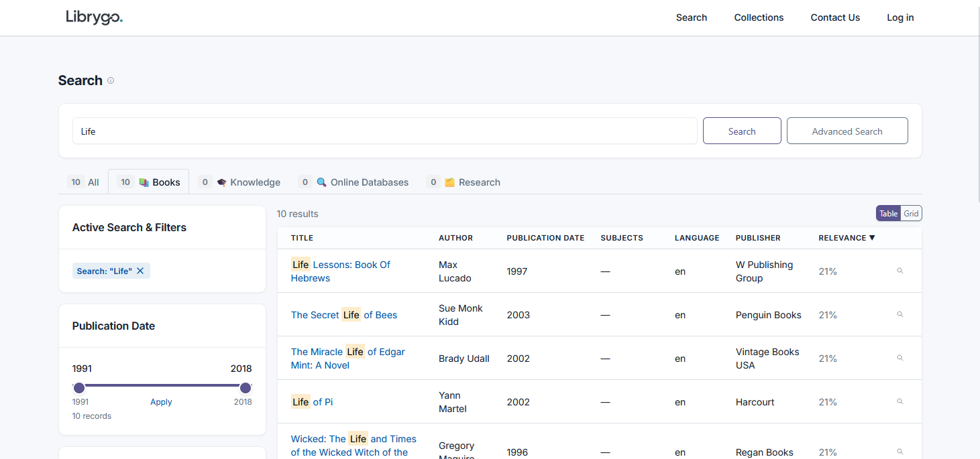Click publisher Harcourt
980x459 pixels.
755,402
